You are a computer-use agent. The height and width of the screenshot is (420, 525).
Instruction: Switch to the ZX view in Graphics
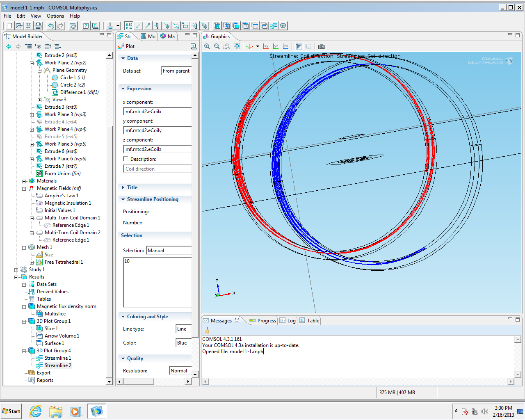click(285, 46)
